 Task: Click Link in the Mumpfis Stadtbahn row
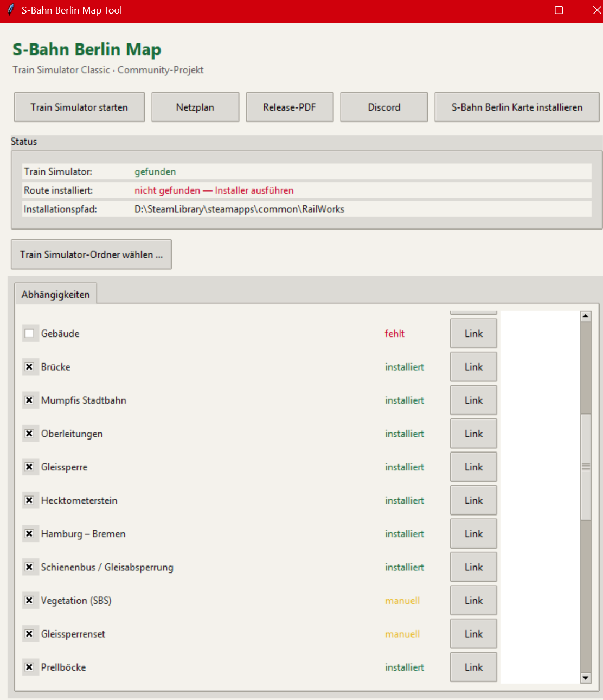point(473,400)
